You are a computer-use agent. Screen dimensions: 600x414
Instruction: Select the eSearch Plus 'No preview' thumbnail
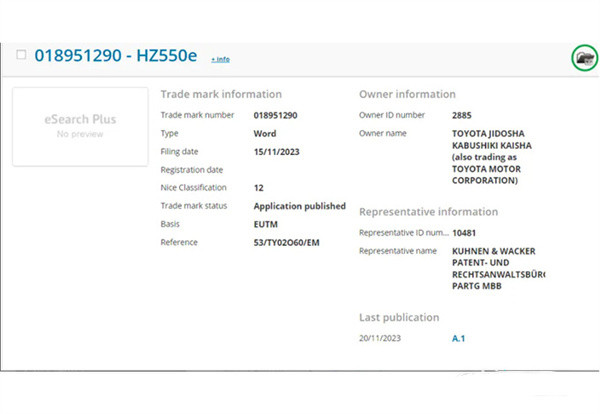point(80,126)
